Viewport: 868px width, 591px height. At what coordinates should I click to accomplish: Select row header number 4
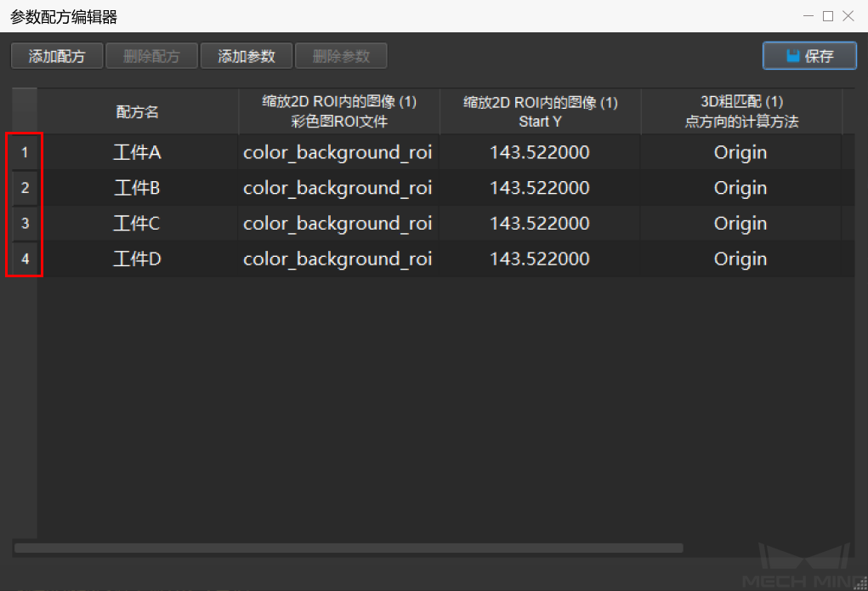25,259
